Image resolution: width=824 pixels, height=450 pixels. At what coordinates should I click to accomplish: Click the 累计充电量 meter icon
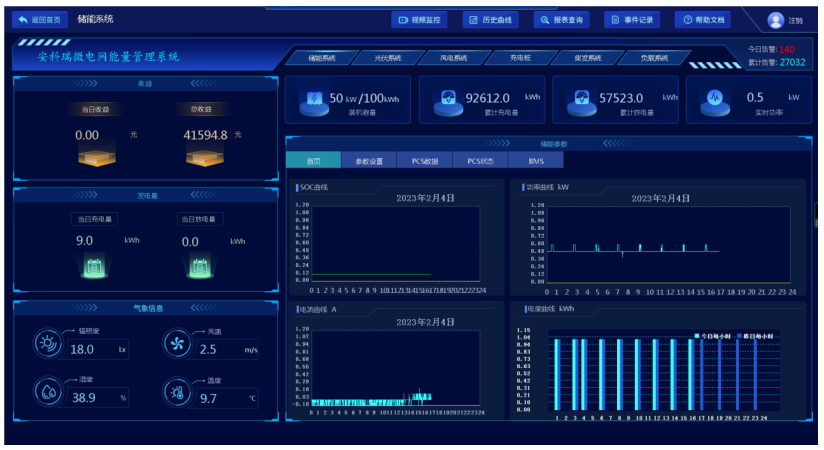(445, 101)
